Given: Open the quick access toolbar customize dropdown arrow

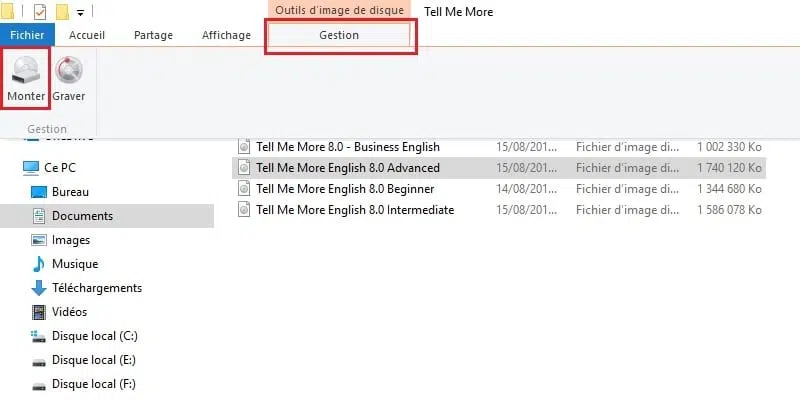Looking at the screenshot, I should (80, 12).
